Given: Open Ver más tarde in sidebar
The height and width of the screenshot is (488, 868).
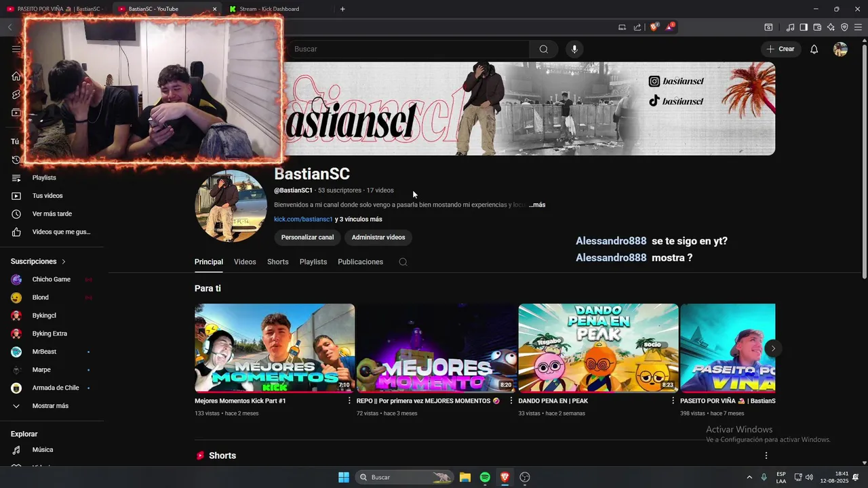Looking at the screenshot, I should click(52, 214).
